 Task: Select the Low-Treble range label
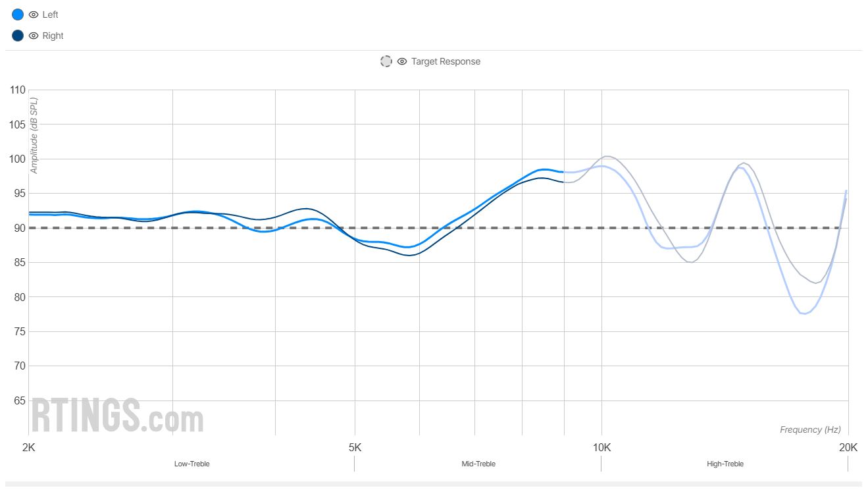coord(191,464)
